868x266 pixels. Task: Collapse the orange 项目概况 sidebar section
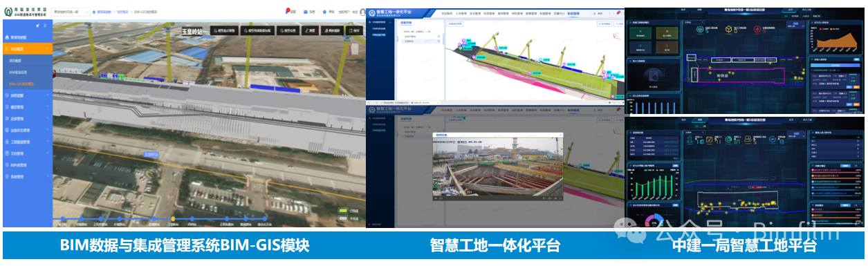coord(28,49)
